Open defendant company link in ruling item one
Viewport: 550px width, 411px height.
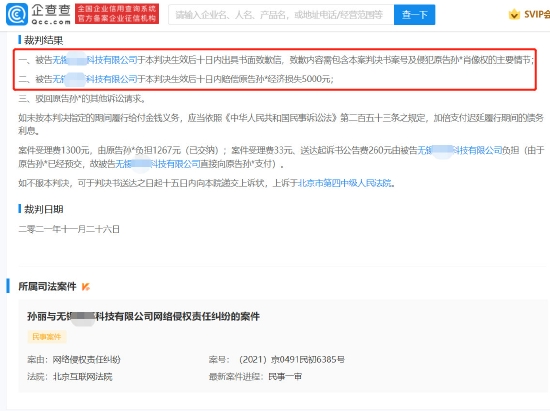coord(95,60)
